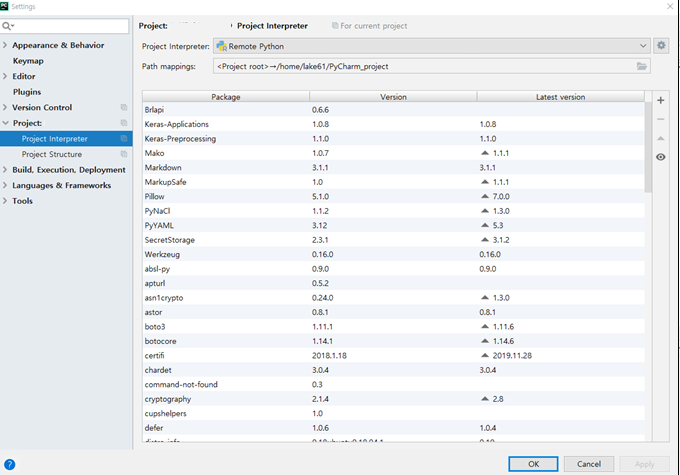Select the Keras-Applications package row
The height and width of the screenshot is (475, 680).
point(393,124)
